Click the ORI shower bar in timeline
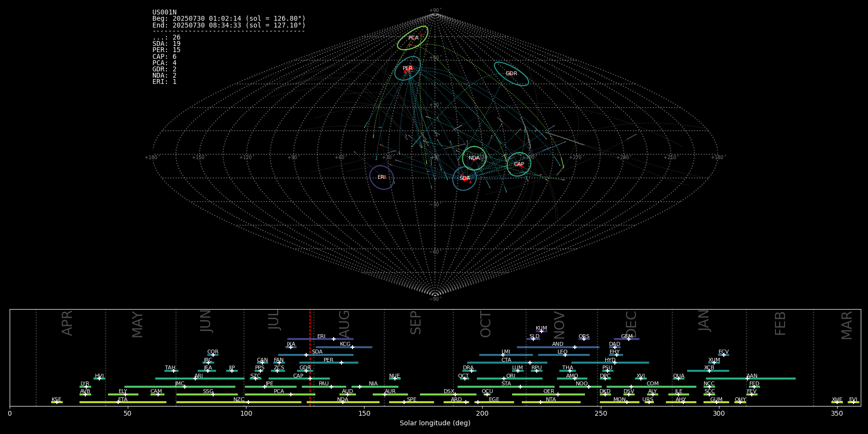This screenshot has width=868, height=434. [510, 379]
